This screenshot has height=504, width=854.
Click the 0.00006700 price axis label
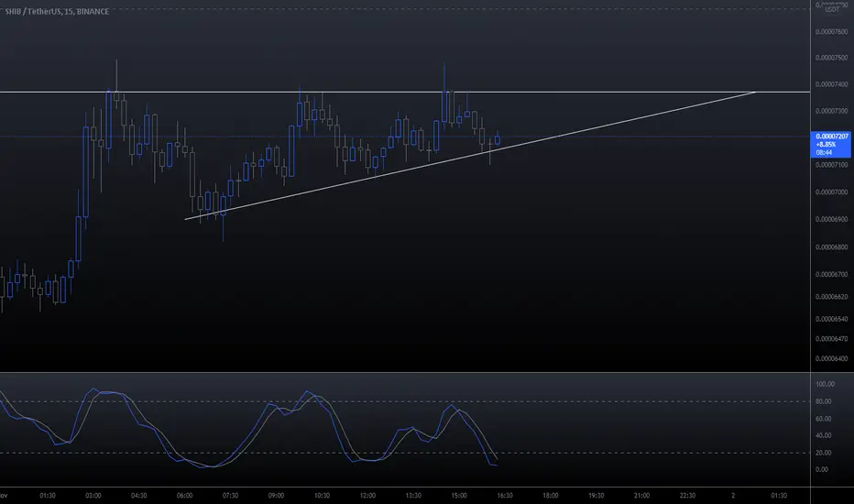click(832, 275)
